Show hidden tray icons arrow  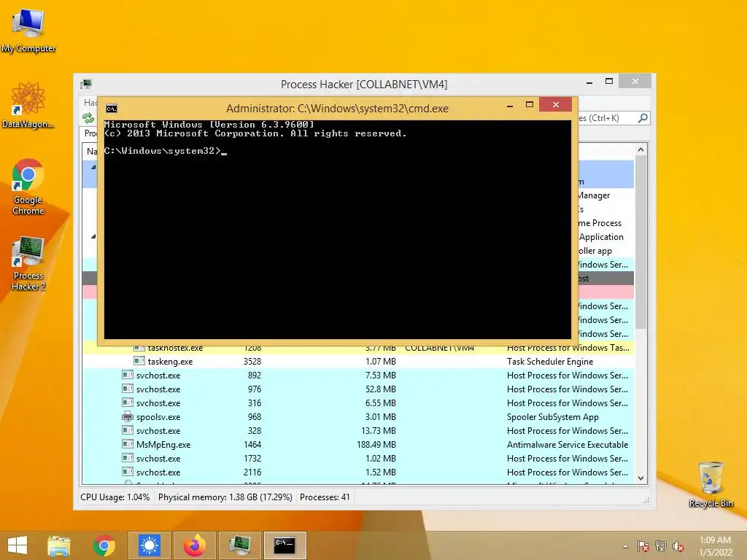(x=625, y=546)
